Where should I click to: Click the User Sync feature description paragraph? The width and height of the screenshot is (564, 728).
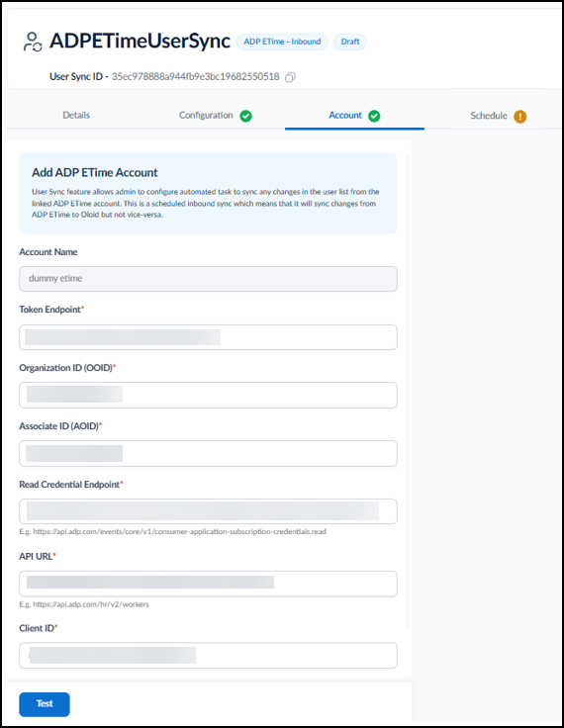206,204
